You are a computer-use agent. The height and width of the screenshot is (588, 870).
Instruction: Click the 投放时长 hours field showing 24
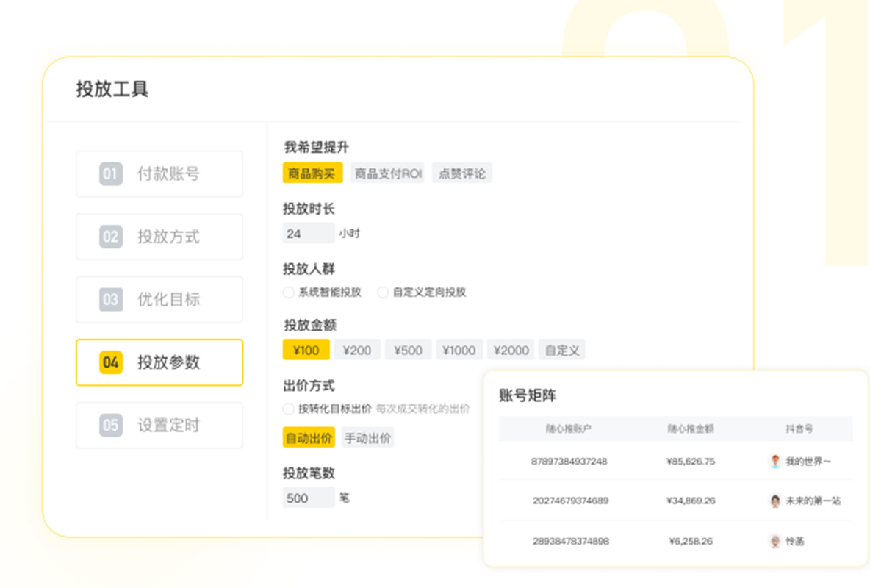(309, 233)
